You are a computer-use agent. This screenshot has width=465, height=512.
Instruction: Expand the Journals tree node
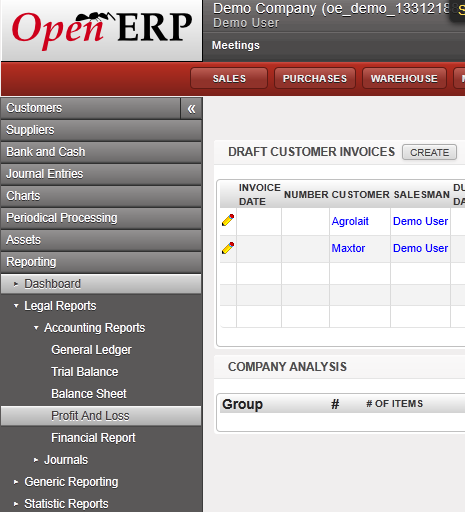pyautogui.click(x=36, y=460)
